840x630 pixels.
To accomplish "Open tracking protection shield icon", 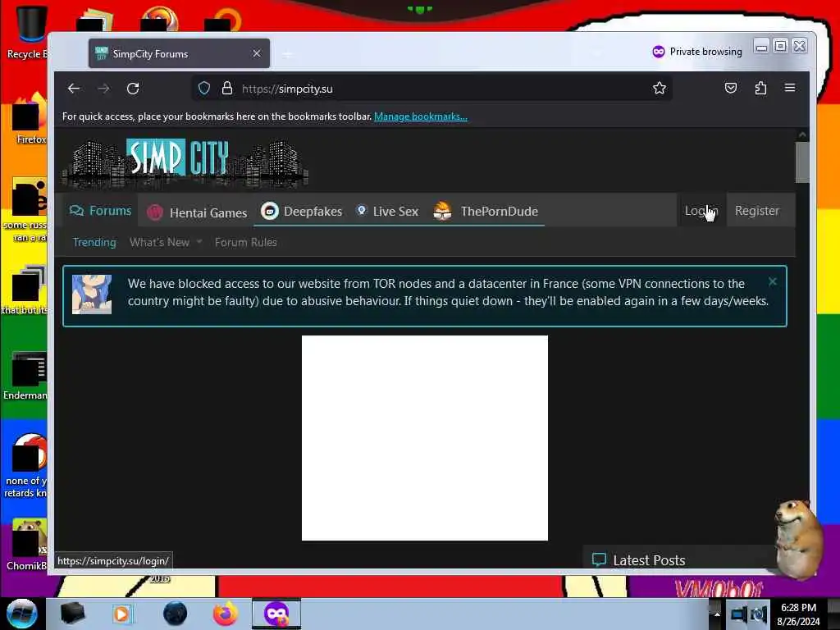I will coord(204,89).
